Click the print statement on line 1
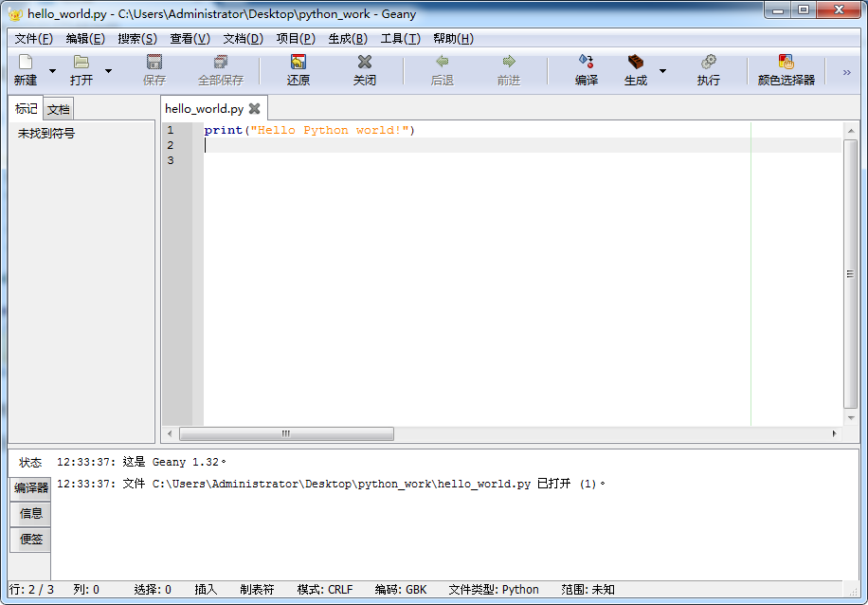This screenshot has height=605, width=868. point(310,130)
